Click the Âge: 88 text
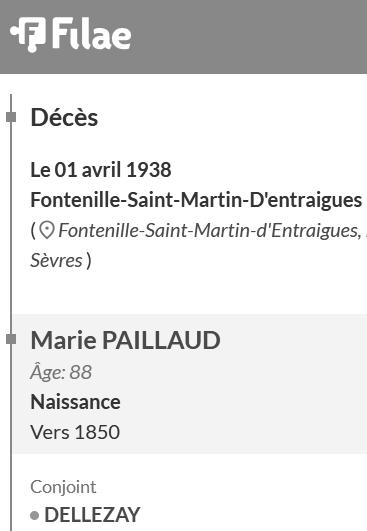367x531 pixels. point(61,372)
